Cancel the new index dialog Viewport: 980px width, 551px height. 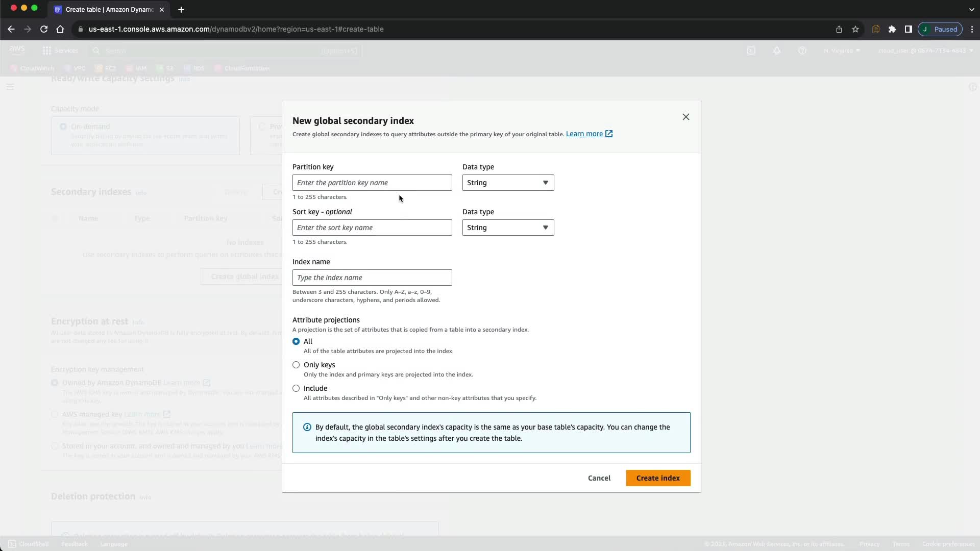599,478
